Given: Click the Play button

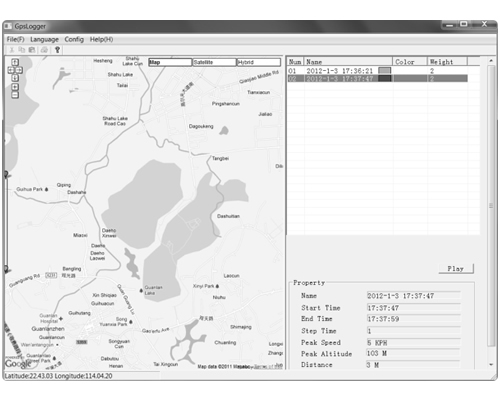Looking at the screenshot, I should pyautogui.click(x=456, y=269).
